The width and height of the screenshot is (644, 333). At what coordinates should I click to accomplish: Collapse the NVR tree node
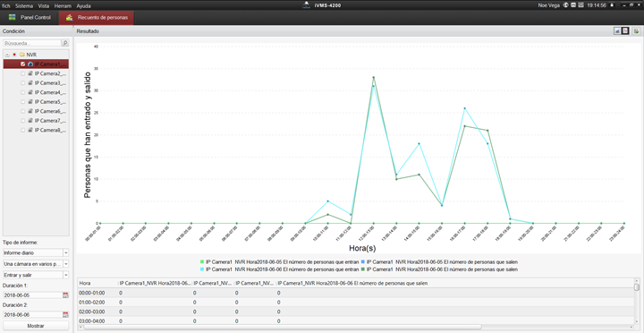pyautogui.click(x=7, y=55)
